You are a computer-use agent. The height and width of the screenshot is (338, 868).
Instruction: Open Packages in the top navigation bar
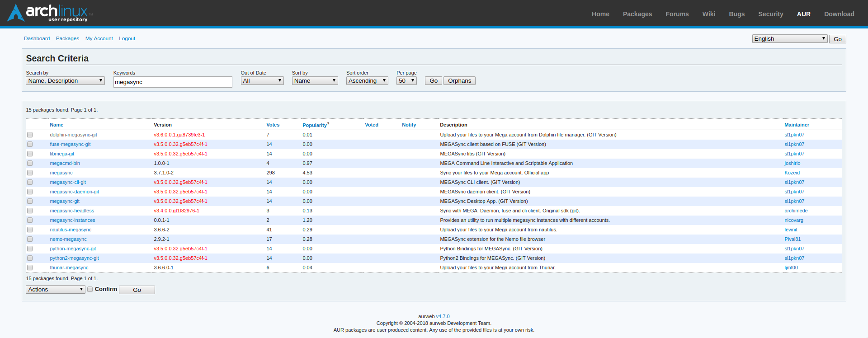tap(637, 14)
